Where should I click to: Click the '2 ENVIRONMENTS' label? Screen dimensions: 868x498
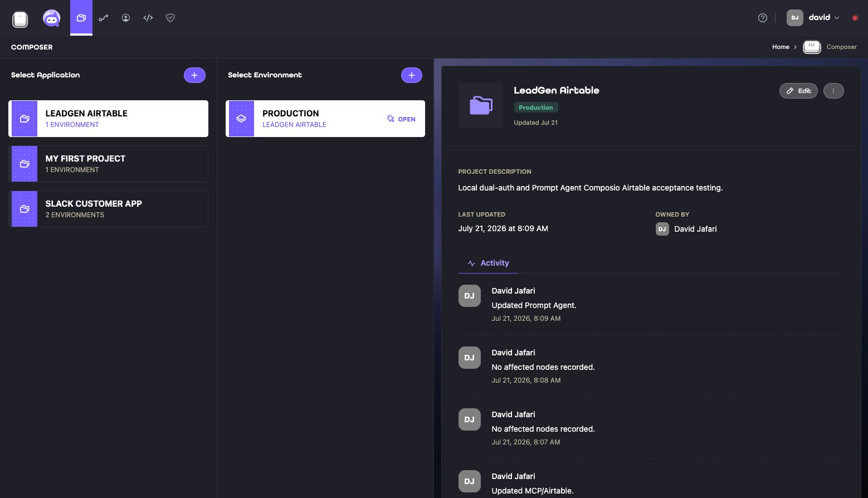coord(75,215)
